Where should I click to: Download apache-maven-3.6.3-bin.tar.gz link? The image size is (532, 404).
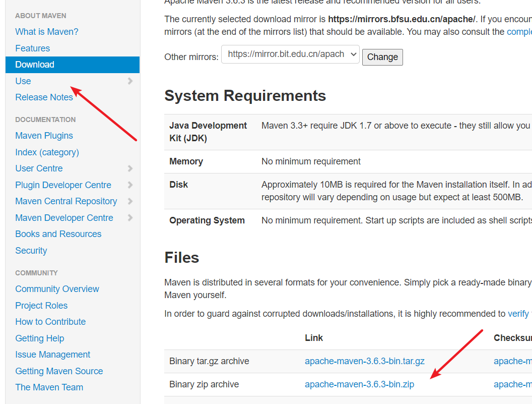pyautogui.click(x=365, y=361)
